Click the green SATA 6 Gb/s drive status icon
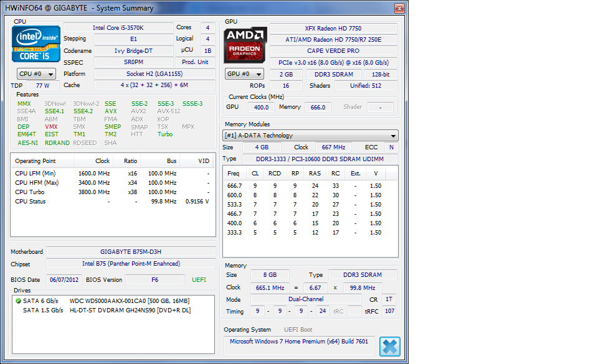This screenshot has width=598, height=364. pyautogui.click(x=18, y=301)
